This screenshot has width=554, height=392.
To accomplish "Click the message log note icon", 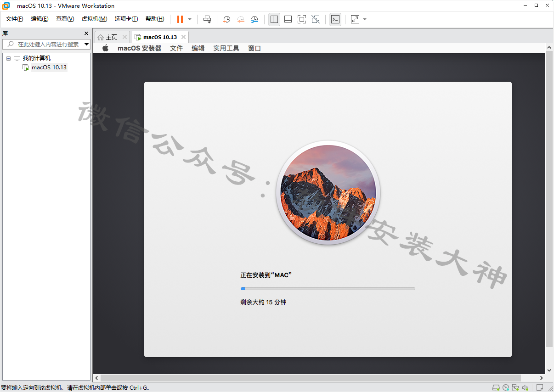I will point(540,388).
